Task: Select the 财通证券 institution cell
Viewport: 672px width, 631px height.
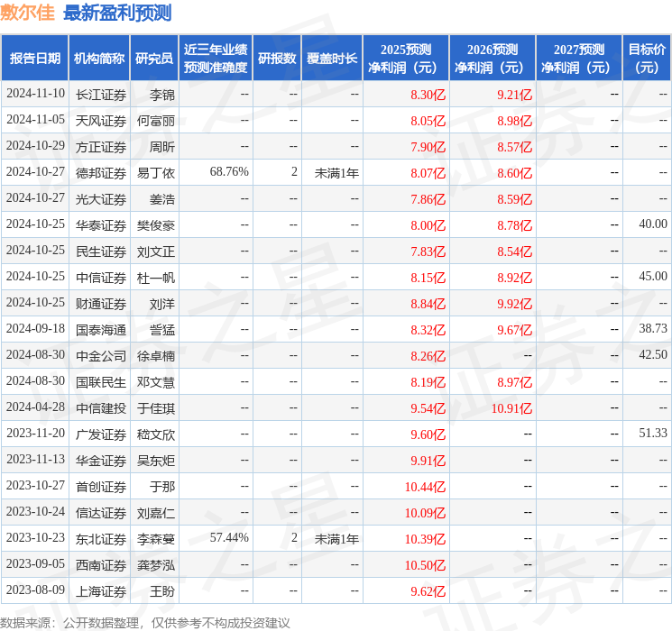Action: coord(101,304)
